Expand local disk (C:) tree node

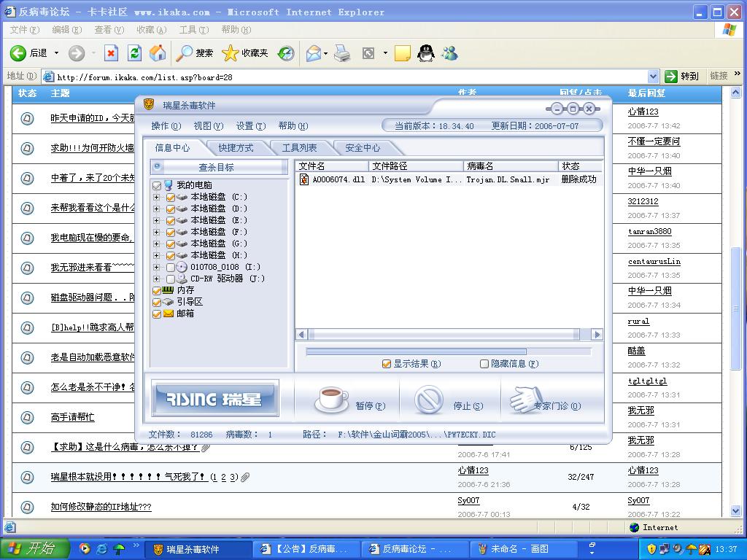click(x=156, y=197)
